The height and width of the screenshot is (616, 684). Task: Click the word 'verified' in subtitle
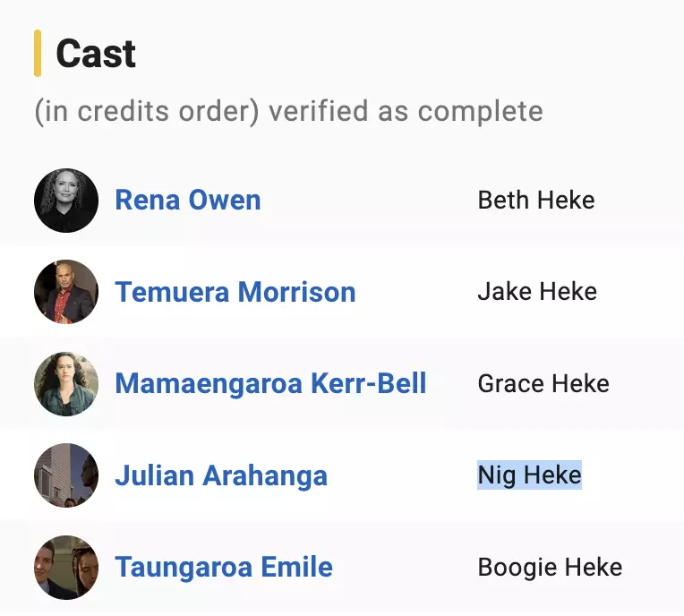tap(319, 112)
